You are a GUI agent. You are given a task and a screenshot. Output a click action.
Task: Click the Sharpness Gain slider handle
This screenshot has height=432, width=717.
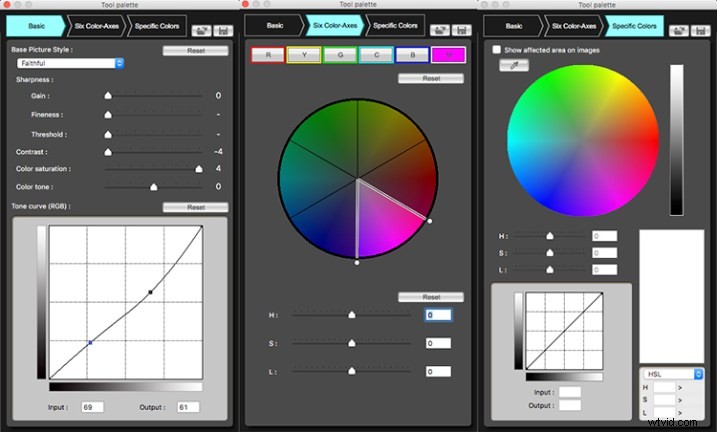(108, 96)
